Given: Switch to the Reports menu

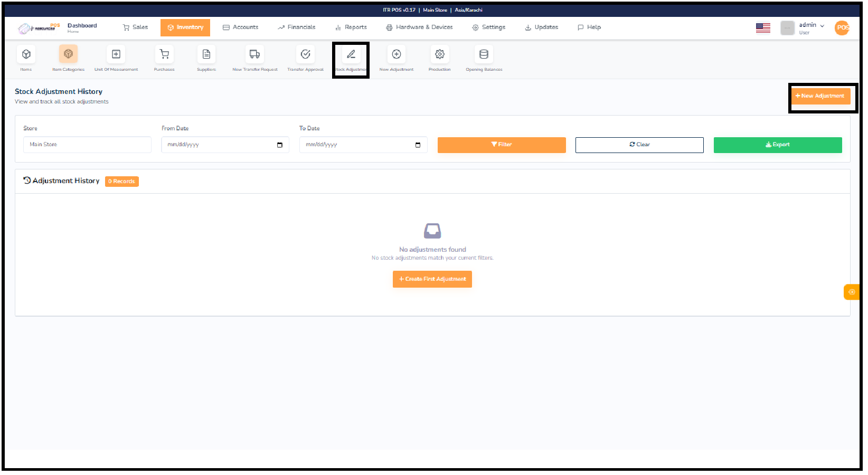Looking at the screenshot, I should 351,27.
